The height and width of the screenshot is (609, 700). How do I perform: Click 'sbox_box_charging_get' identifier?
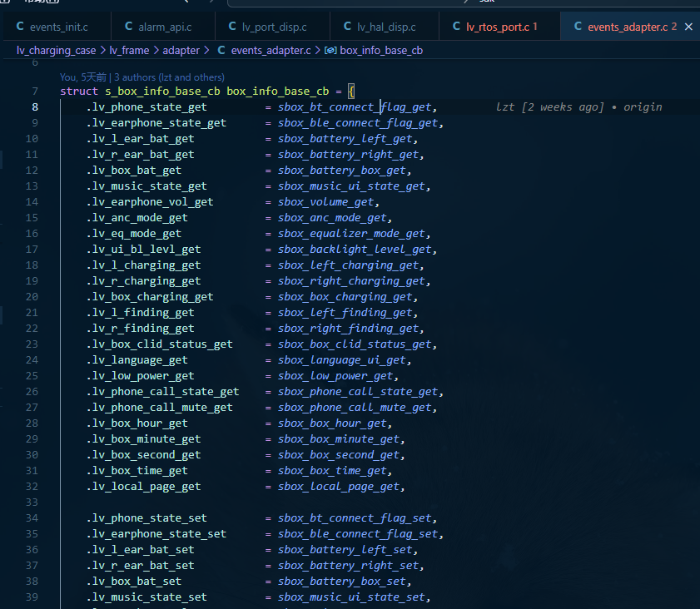click(345, 297)
